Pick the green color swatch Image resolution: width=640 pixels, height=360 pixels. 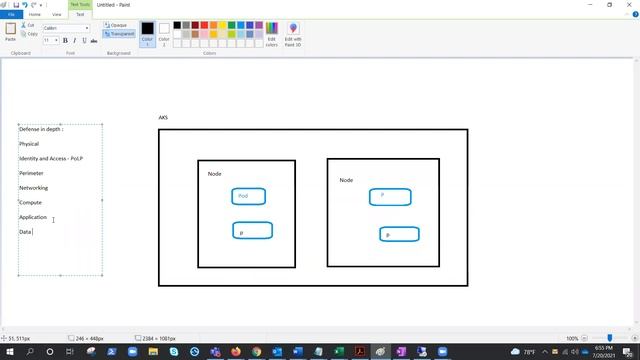[231, 25]
